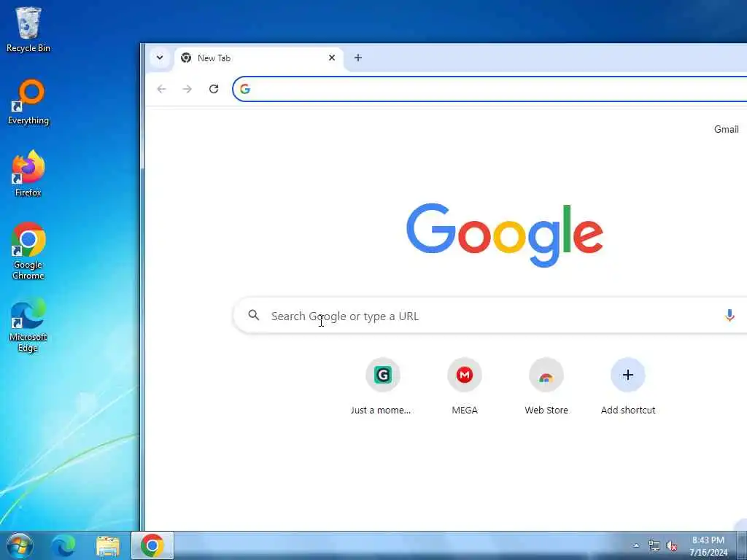Screen dimensions: 747x560
Task: Click the Add shortcut plus tile
Action: tap(628, 386)
